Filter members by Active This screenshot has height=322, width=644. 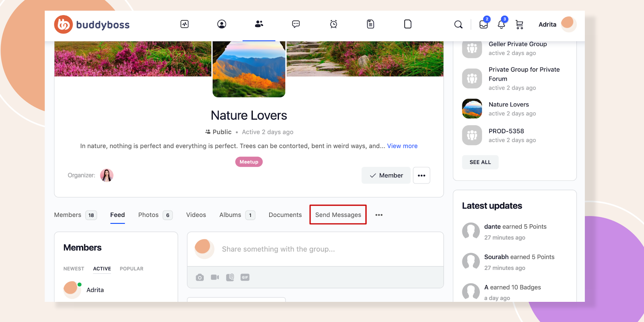[102, 269]
